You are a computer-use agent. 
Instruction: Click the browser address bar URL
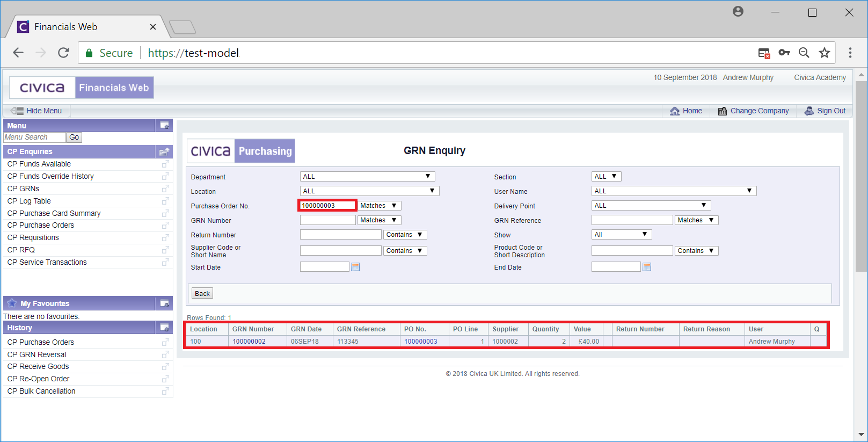coord(193,53)
